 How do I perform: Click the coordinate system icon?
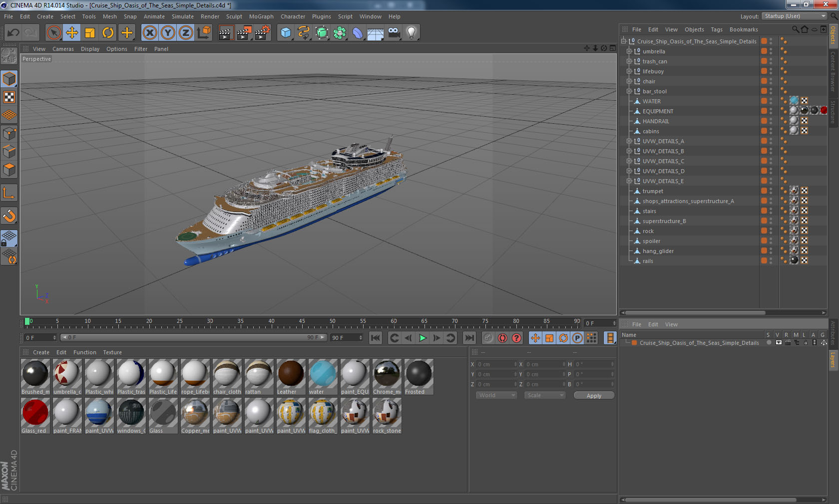click(x=204, y=33)
